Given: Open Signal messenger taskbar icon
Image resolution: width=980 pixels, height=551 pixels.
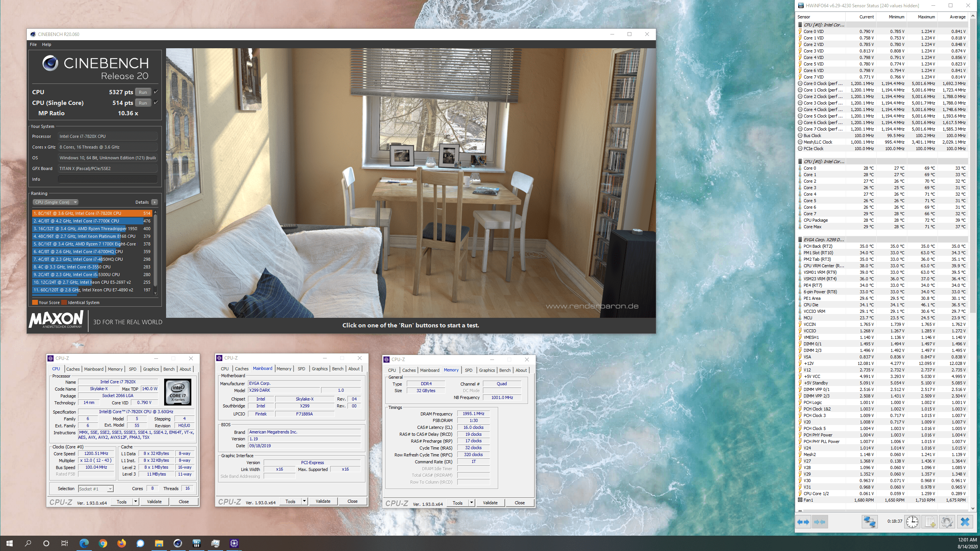Looking at the screenshot, I should [140, 543].
